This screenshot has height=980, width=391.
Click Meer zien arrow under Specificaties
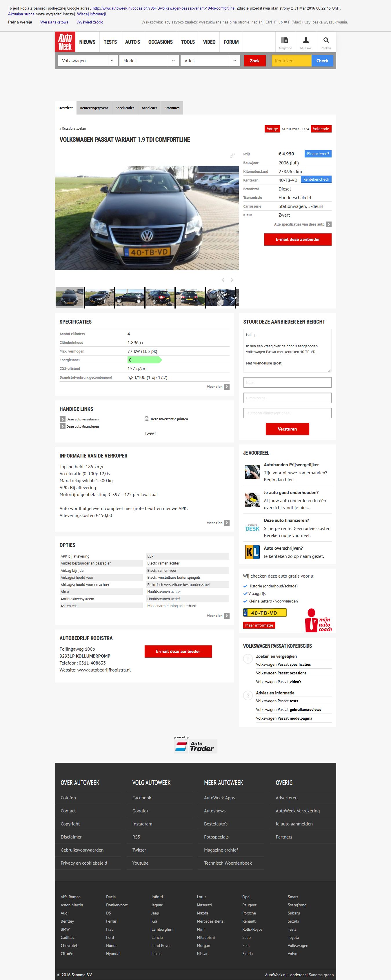coord(227,387)
